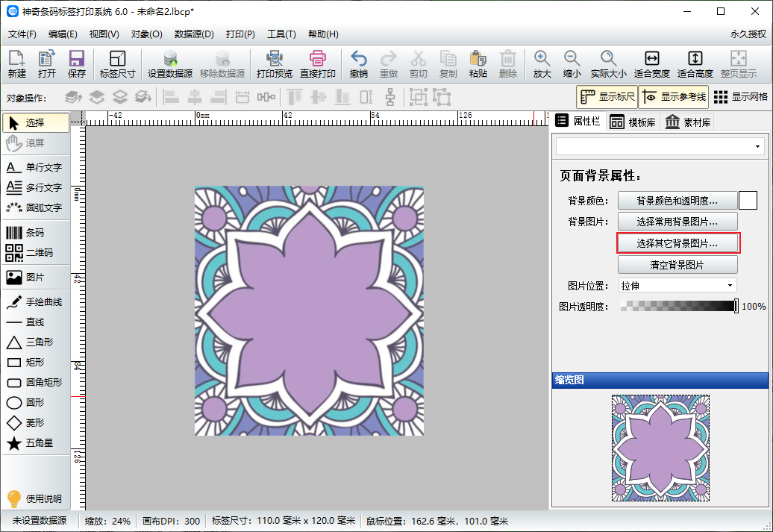Select the 条码 barcode tool
This screenshot has width=773, height=532.
pos(35,233)
